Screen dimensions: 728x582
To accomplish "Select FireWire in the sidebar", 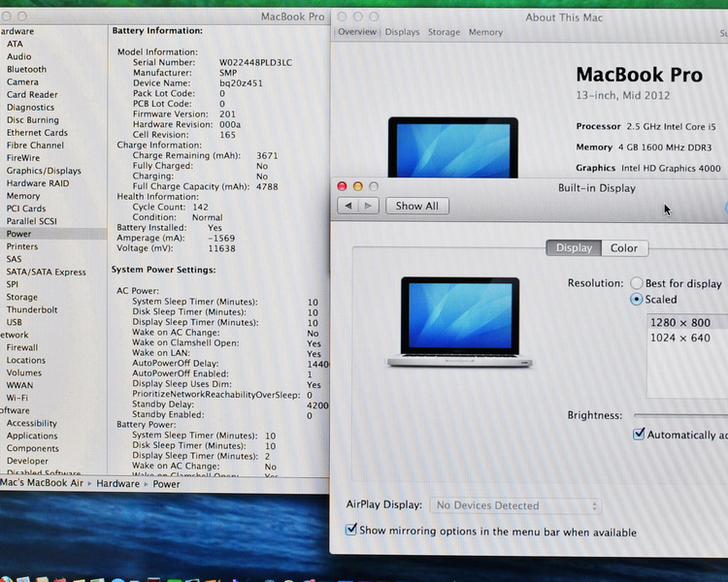I will (x=23, y=158).
